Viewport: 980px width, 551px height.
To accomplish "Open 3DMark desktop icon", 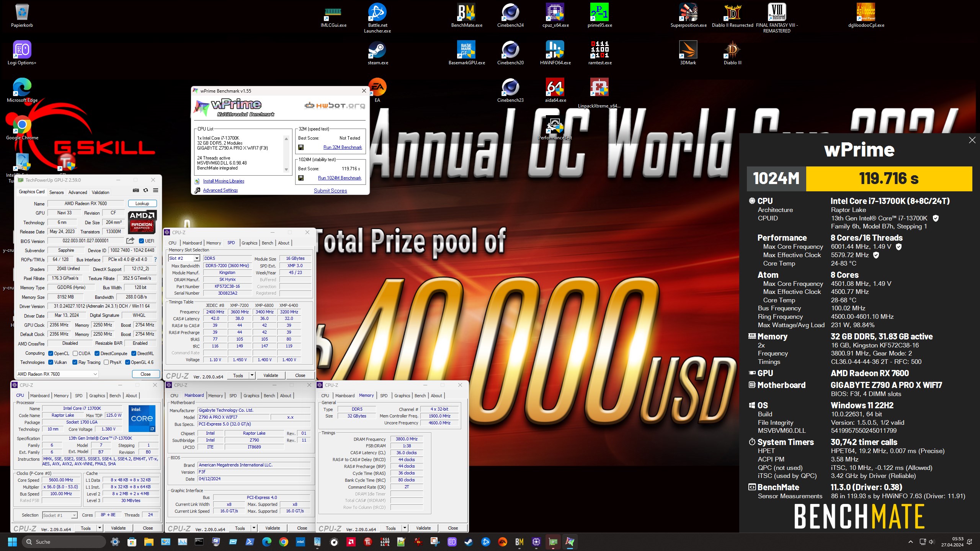I will click(688, 53).
